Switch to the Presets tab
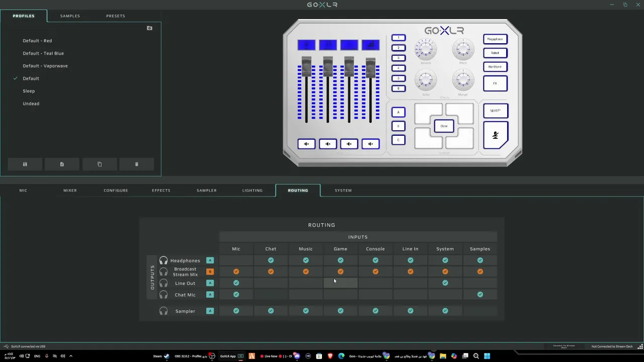Screen dimensions: 644x362 pos(115,16)
